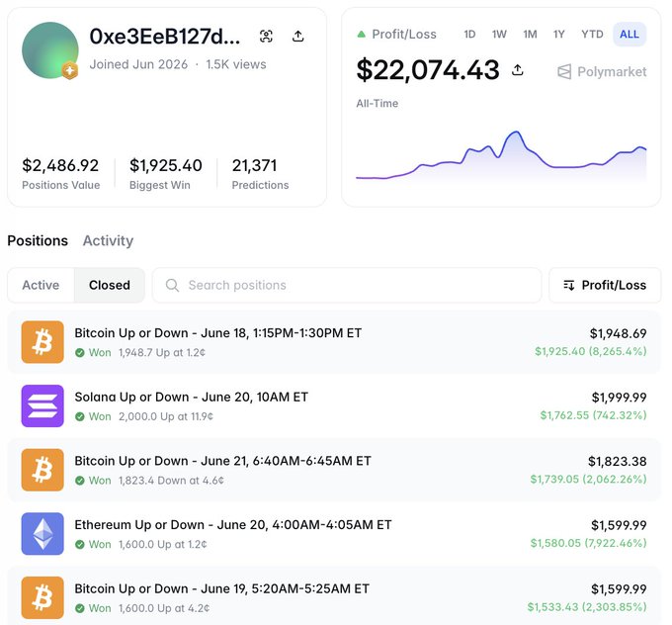This screenshot has width=672, height=625.
Task: Click the Won checkmark on June 18 Bitcoin row
Action: pyautogui.click(x=80, y=353)
